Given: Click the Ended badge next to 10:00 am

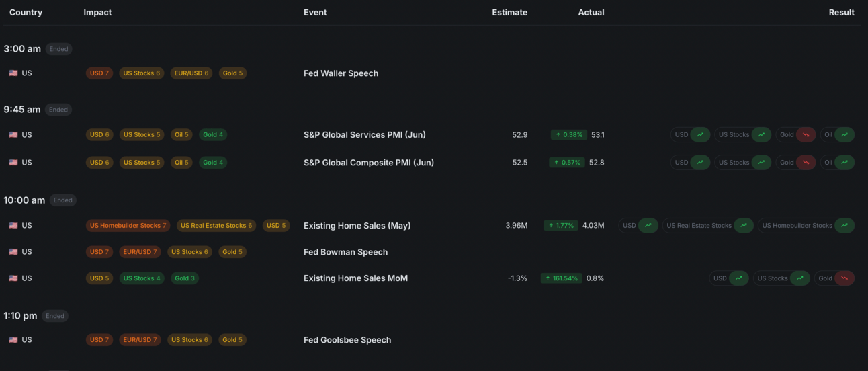Looking at the screenshot, I should pyautogui.click(x=62, y=200).
